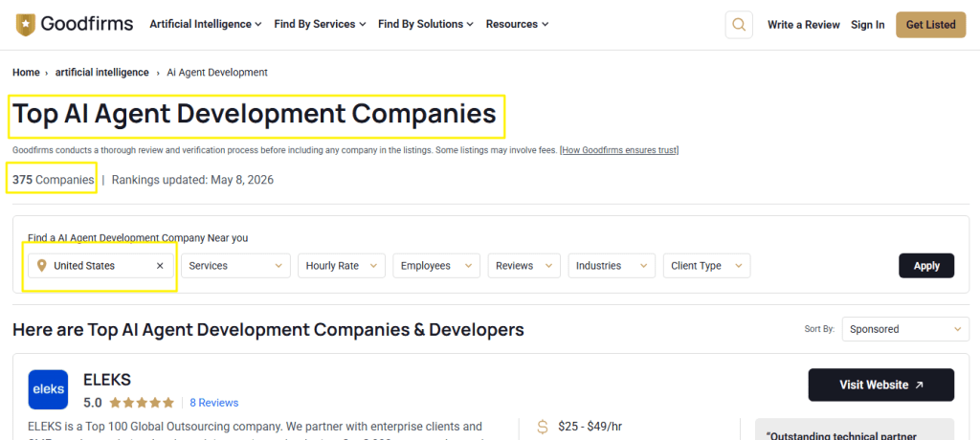The width and height of the screenshot is (980, 440).
Task: Open artificial intelligence breadcrumb
Action: coord(101,73)
